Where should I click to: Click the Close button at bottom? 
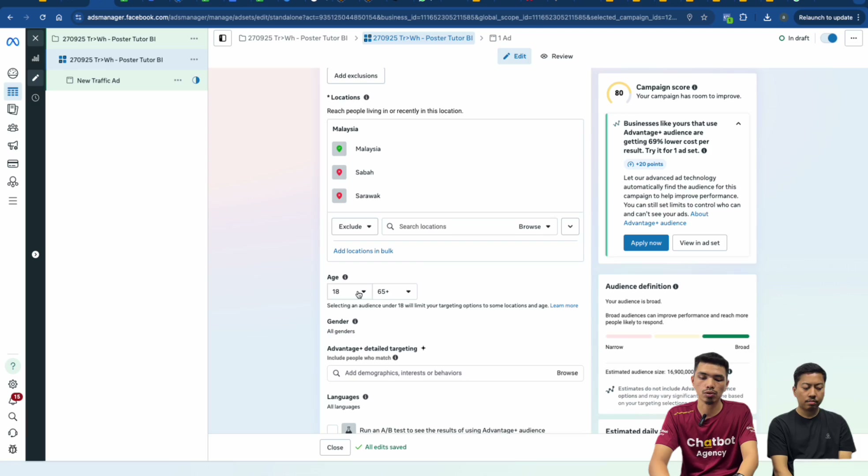335,447
